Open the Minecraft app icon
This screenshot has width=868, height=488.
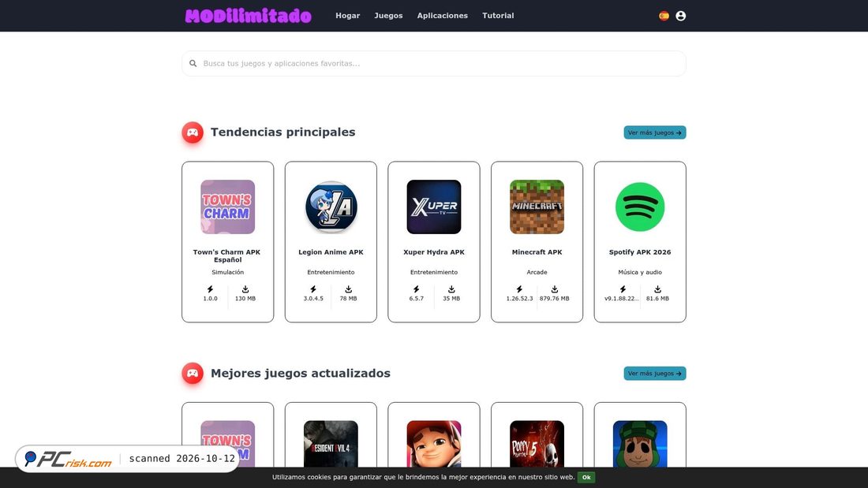[x=537, y=207]
